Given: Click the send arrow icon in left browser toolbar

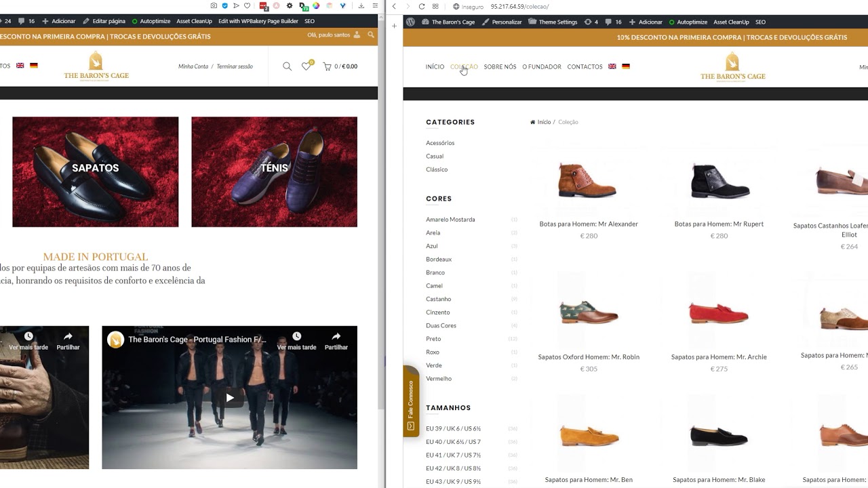Looking at the screenshot, I should (x=236, y=5).
